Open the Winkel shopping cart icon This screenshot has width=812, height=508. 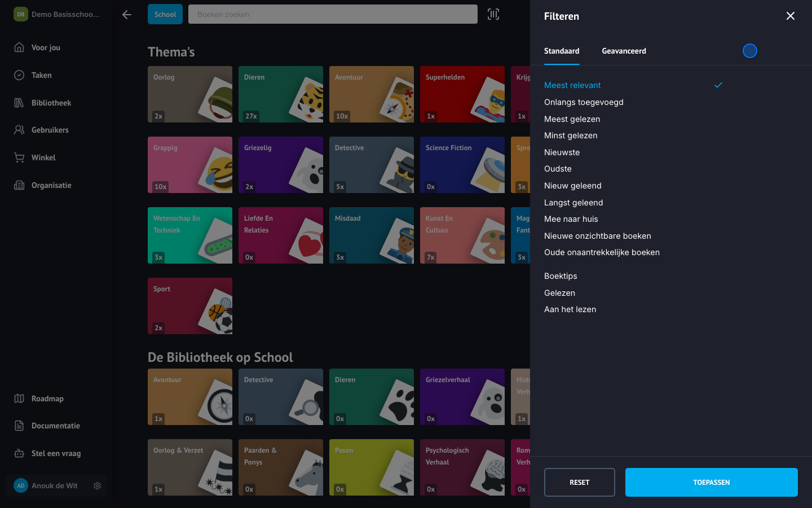coord(19,157)
